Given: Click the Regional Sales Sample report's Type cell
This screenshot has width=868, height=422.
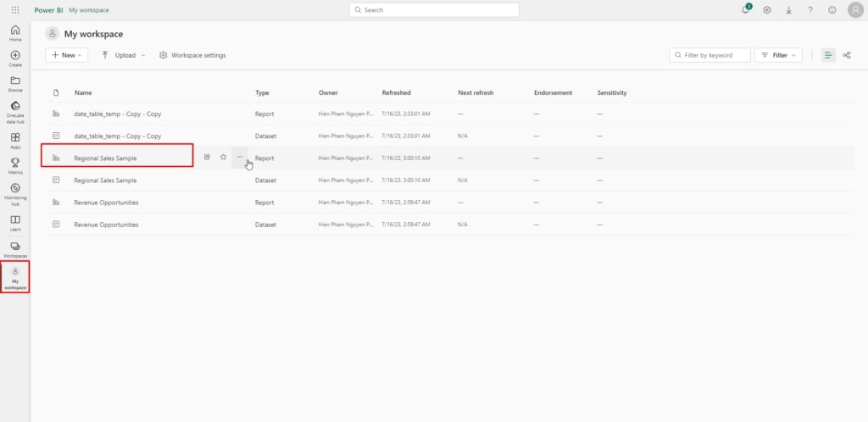Looking at the screenshot, I should (264, 158).
